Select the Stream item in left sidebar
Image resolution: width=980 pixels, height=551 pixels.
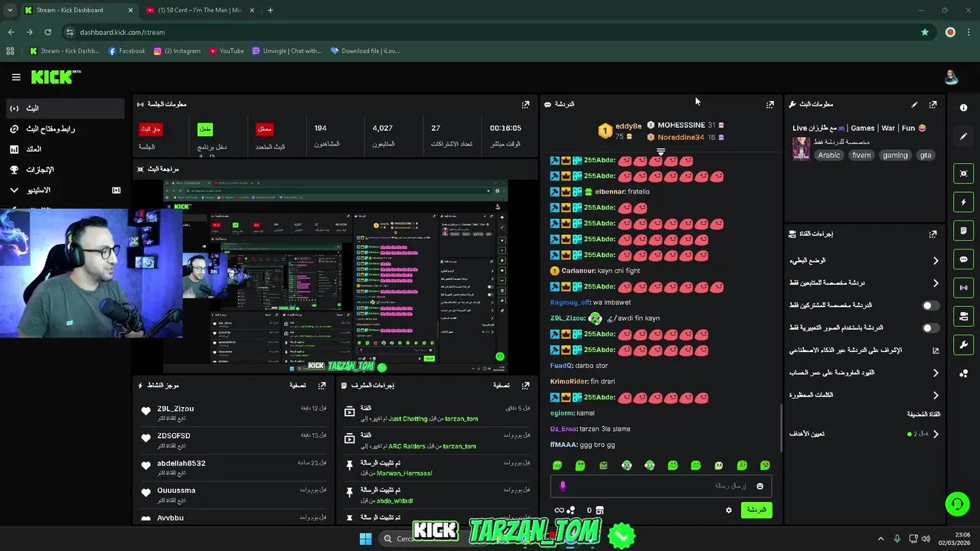pyautogui.click(x=64, y=109)
